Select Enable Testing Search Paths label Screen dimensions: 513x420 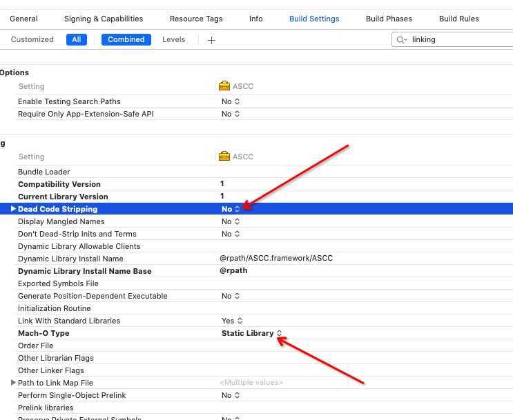[x=69, y=101]
